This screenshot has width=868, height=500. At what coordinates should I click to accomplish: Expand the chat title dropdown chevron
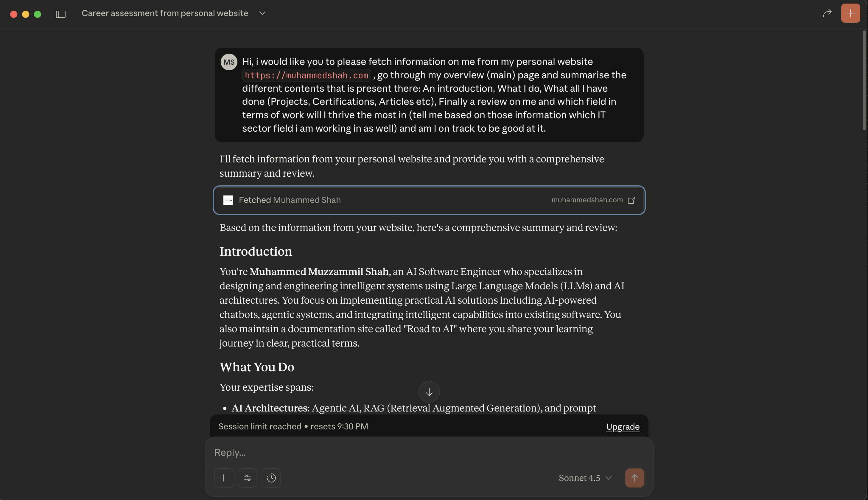[262, 13]
